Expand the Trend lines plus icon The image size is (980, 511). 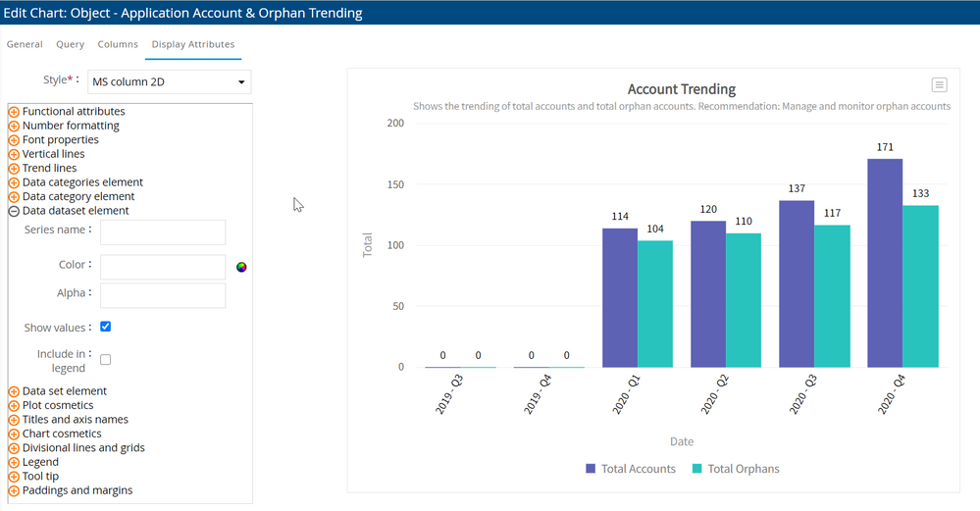[x=14, y=169]
